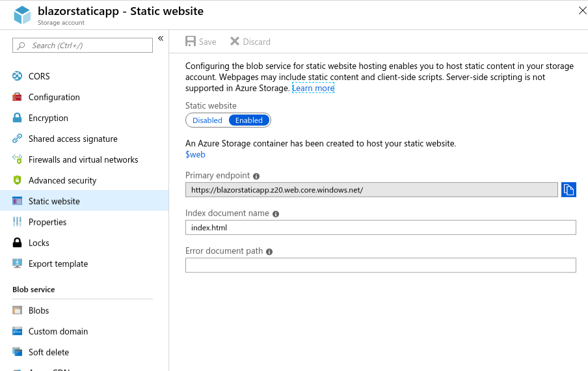Close the Static website blade
Viewport: 588px width, 371px height.
(582, 10)
